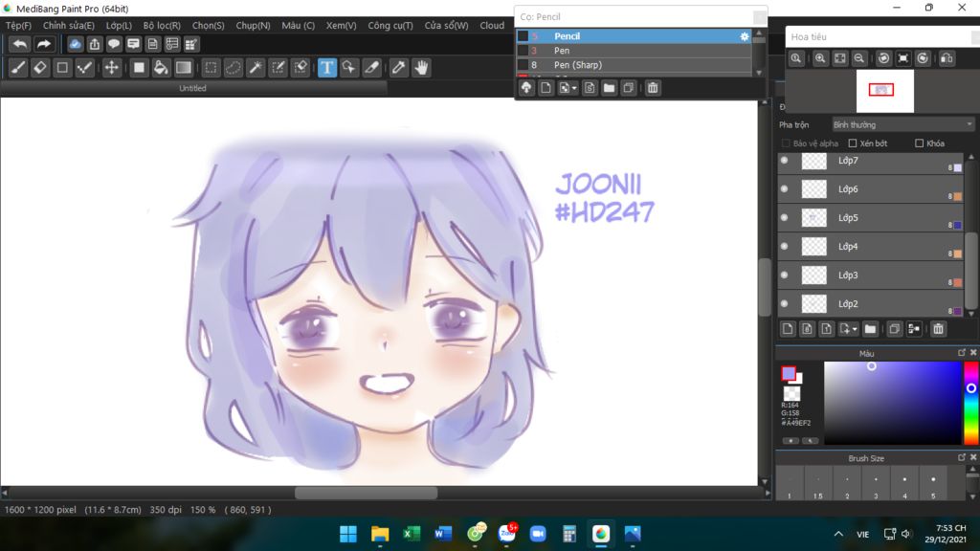Click the Untitled document tab
Screen dimensions: 980x551
(192, 89)
